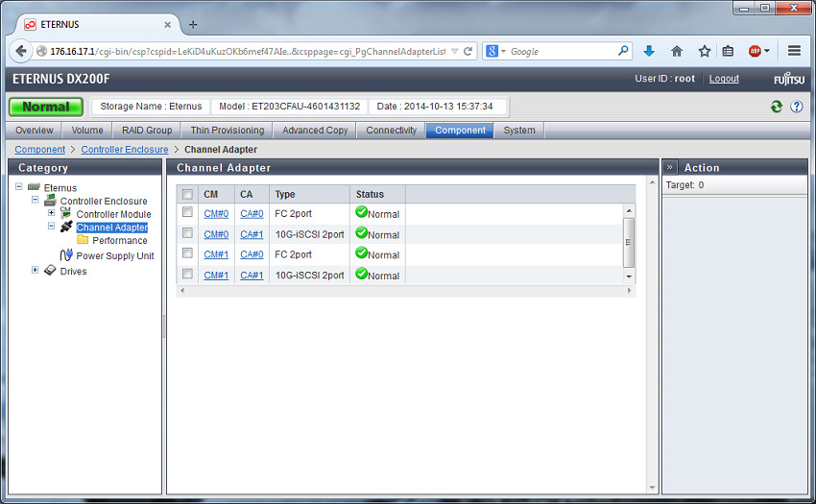
Task: Click the Drives disk icon
Action: (x=50, y=270)
